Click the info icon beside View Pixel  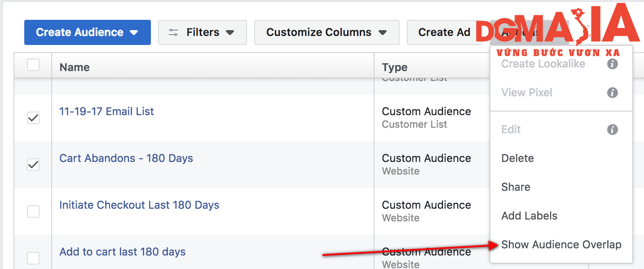[613, 93]
